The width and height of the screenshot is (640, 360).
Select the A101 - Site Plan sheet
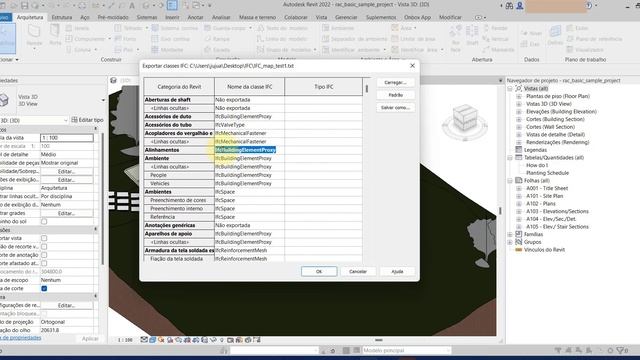(x=544, y=196)
